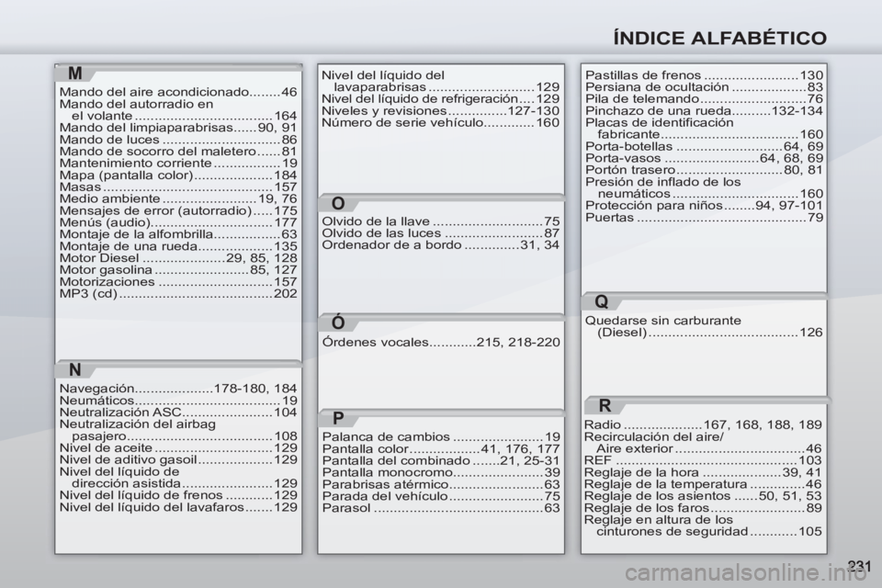Select entry Montaje de la alfombrilla
The image size is (882, 588).
pos(178,234)
